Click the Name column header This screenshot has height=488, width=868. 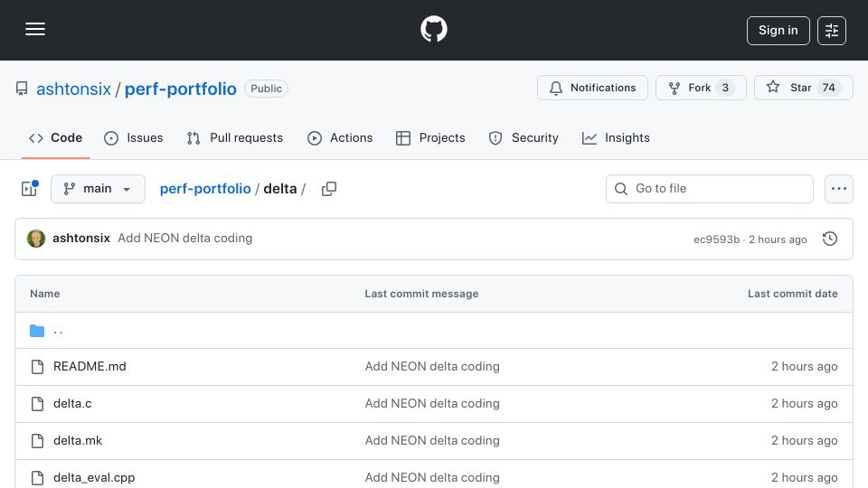coord(45,294)
